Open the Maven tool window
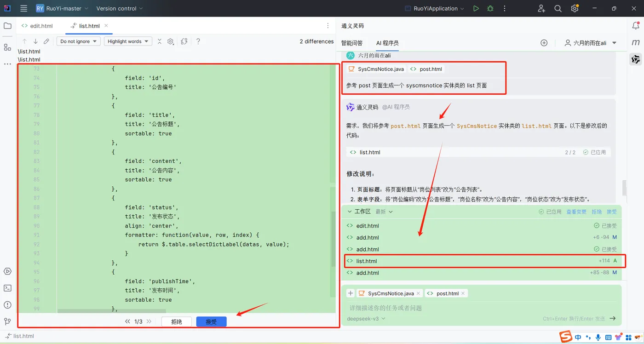The image size is (644, 344). click(x=636, y=42)
